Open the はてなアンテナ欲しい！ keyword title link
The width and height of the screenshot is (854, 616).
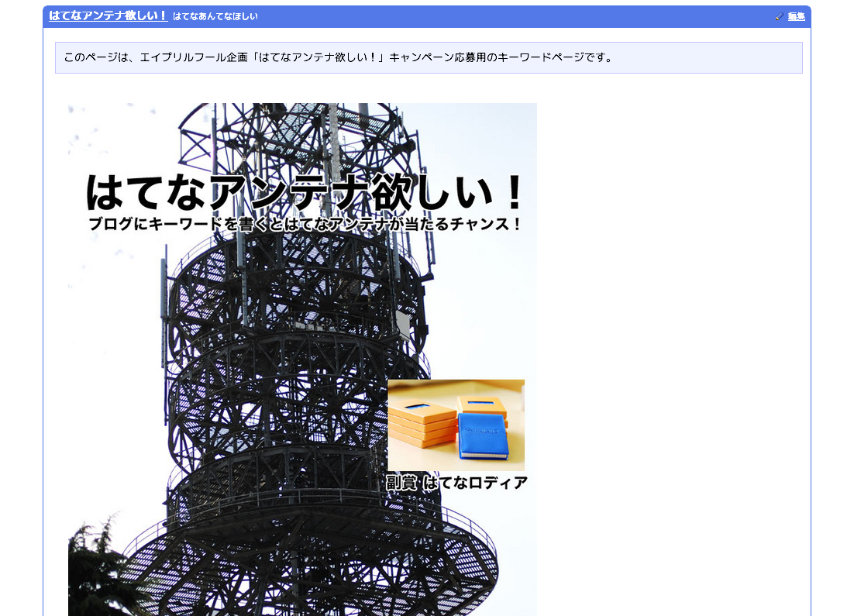click(x=108, y=15)
